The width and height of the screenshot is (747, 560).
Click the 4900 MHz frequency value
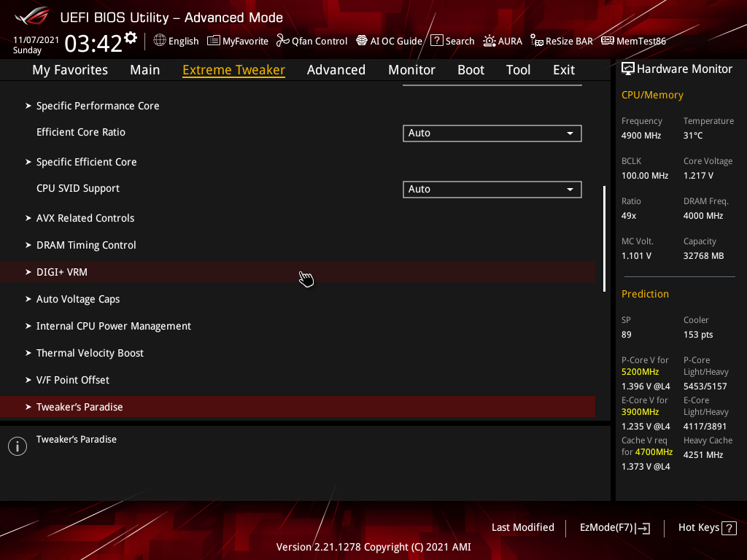tap(641, 136)
